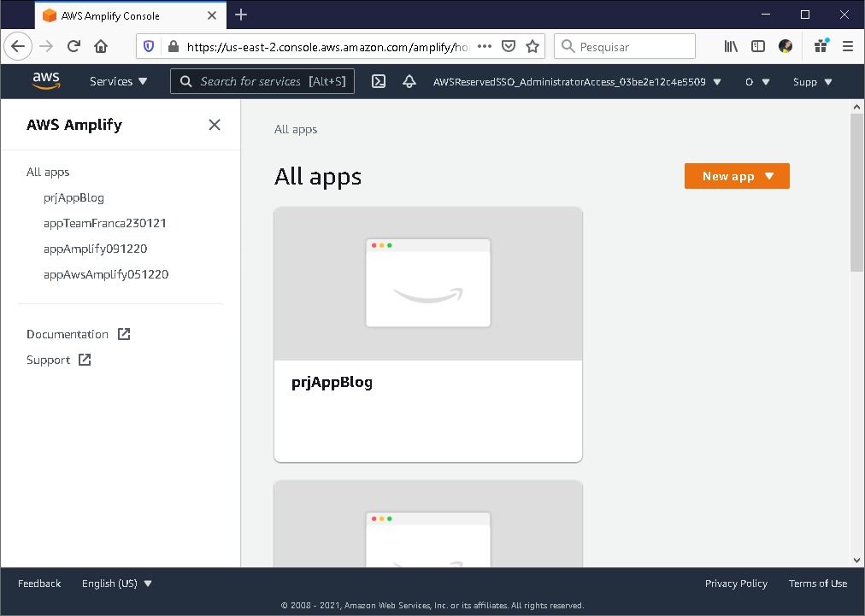Click the browser back arrow

click(x=18, y=46)
